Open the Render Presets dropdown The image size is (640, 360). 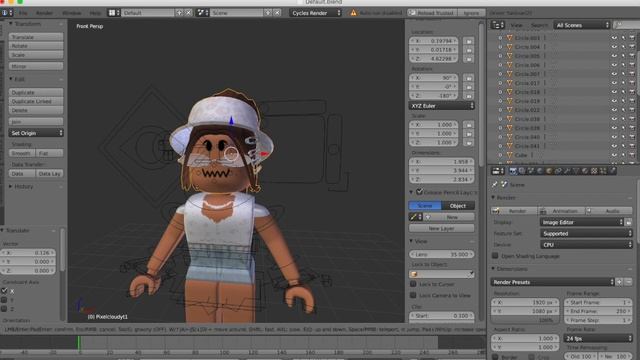[x=552, y=282]
